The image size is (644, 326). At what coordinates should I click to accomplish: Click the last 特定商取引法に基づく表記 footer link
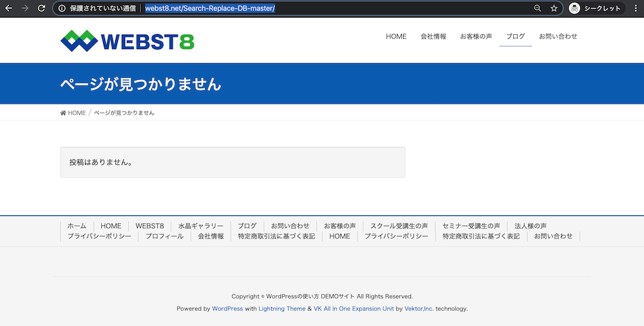pos(481,236)
